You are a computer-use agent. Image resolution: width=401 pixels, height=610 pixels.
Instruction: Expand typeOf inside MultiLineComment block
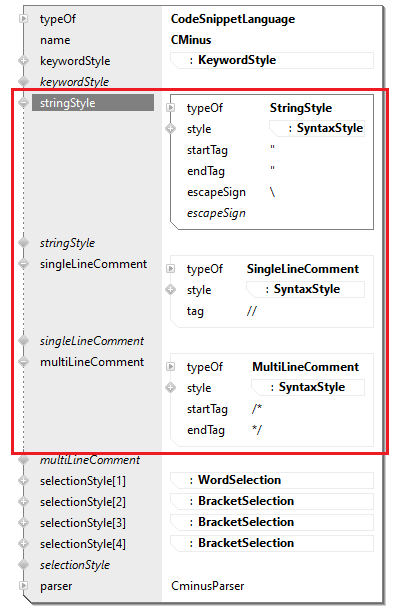[171, 367]
